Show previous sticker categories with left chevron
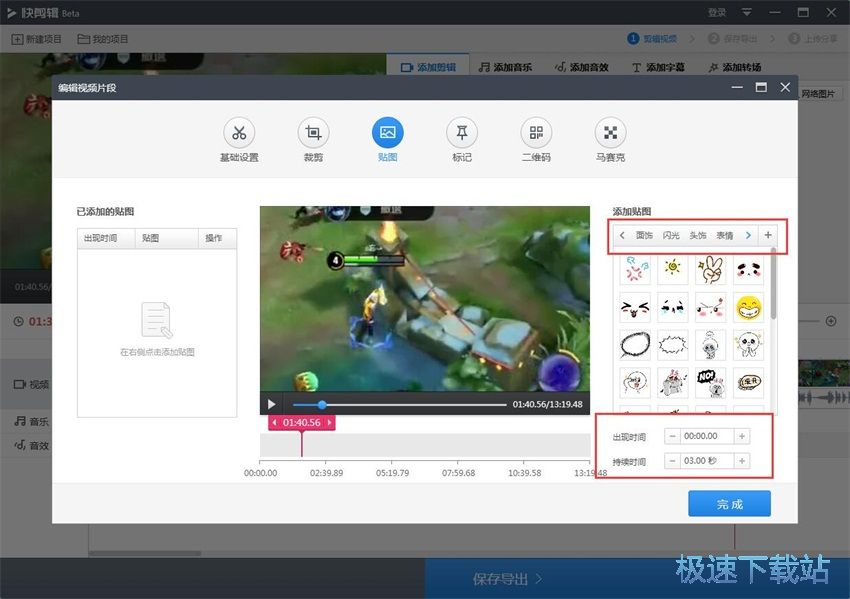 tap(622, 235)
